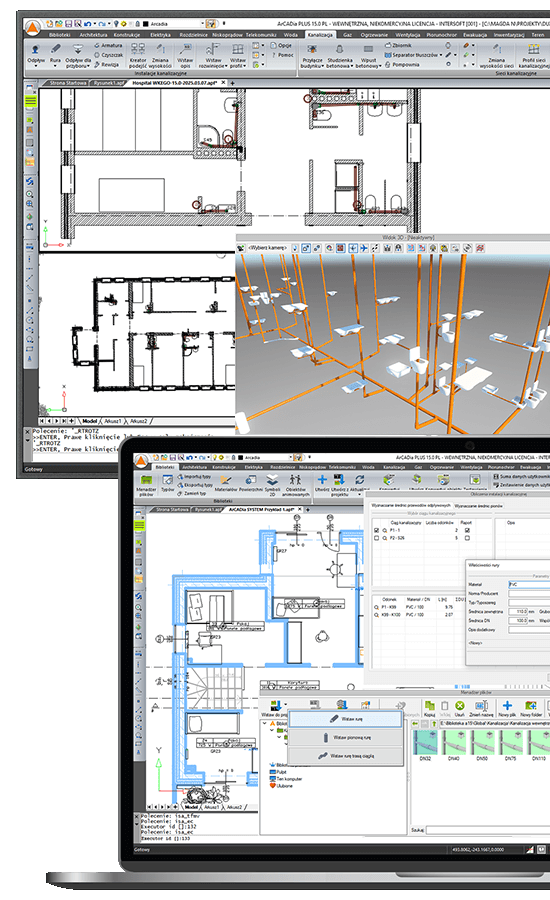The image size is (550, 900).
Task: Click Typów icon in laptop ribbon
Action: pyautogui.click(x=167, y=485)
